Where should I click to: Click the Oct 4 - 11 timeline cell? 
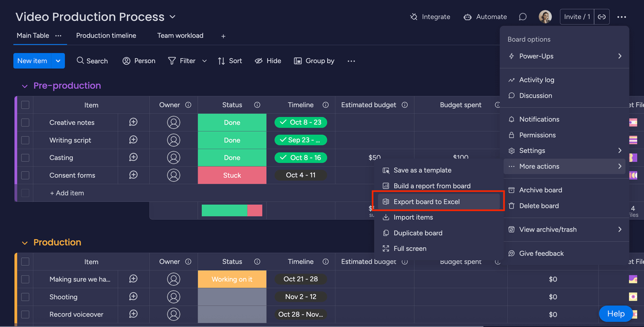coord(300,175)
